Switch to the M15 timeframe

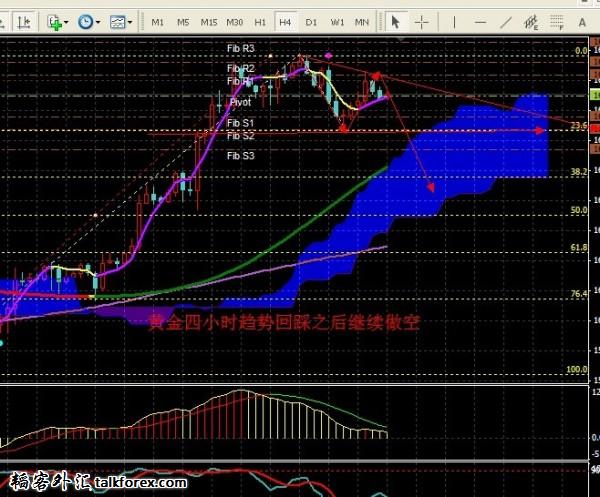coord(208,21)
